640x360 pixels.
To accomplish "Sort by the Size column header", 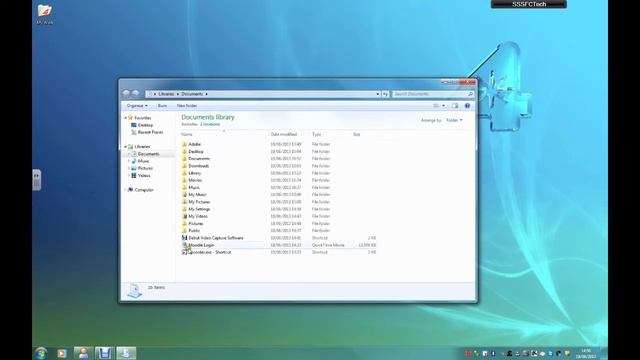I will 357,134.
